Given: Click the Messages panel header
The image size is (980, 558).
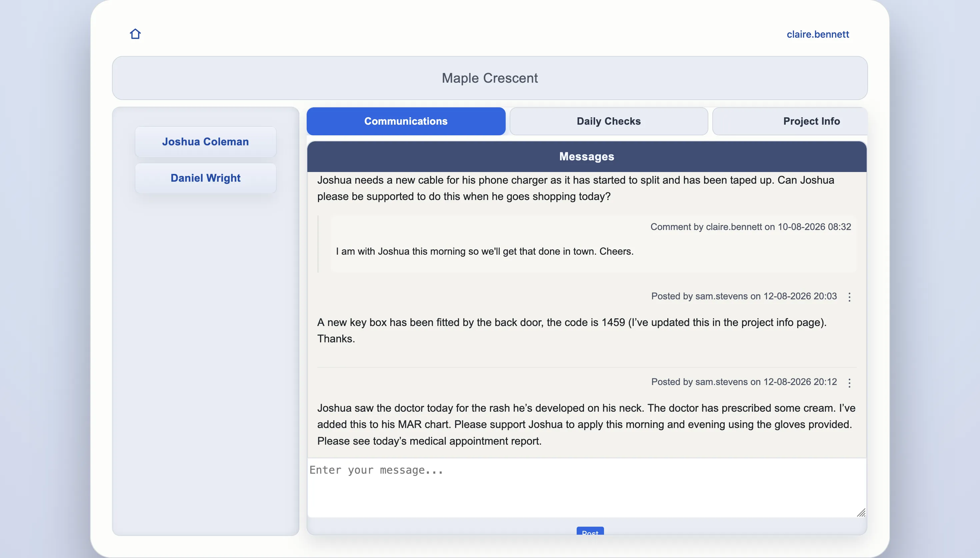Looking at the screenshot, I should click(x=587, y=156).
